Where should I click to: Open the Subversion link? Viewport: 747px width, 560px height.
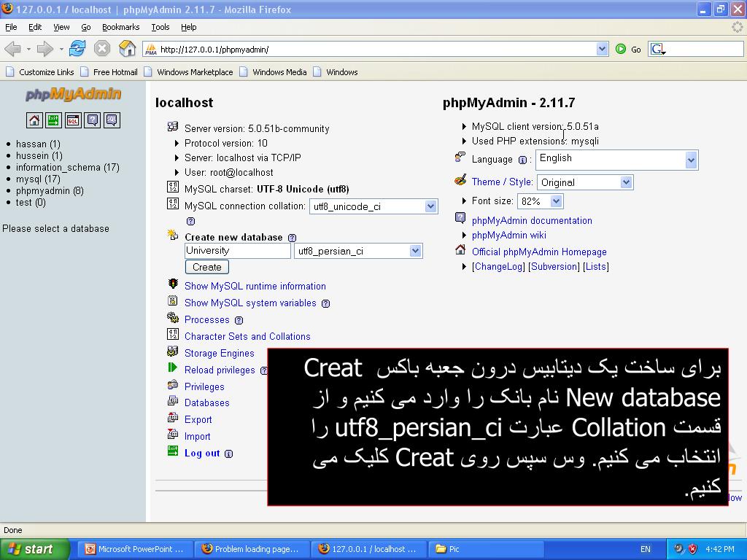pos(554,267)
